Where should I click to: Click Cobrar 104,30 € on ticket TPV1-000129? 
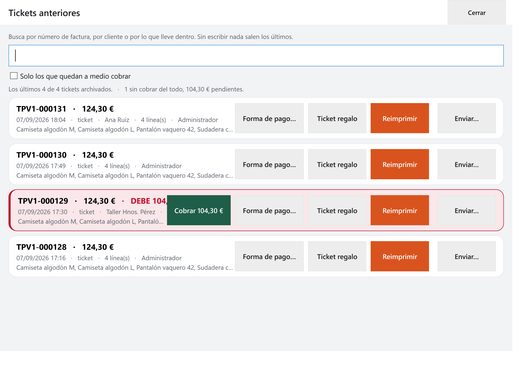pyautogui.click(x=199, y=210)
